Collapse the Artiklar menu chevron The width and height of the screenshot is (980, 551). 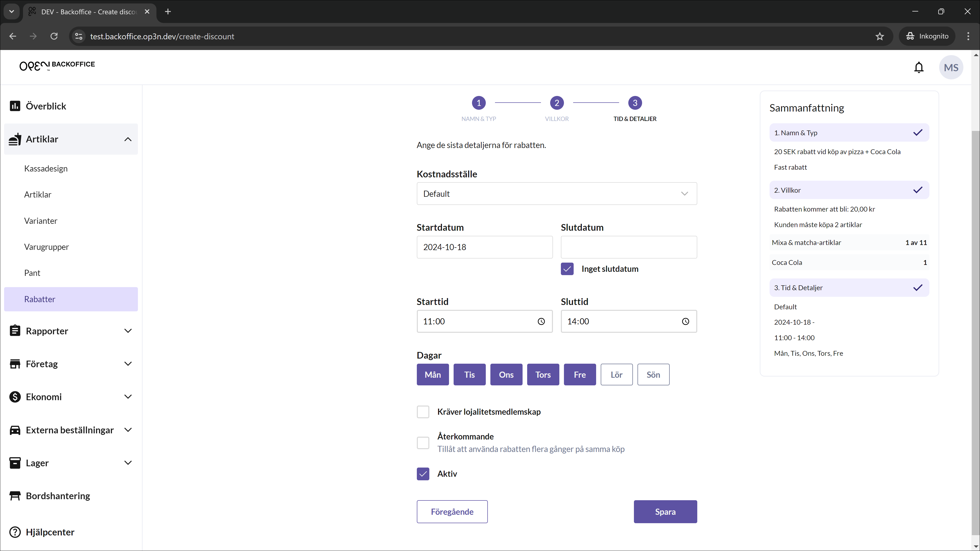[x=128, y=139]
